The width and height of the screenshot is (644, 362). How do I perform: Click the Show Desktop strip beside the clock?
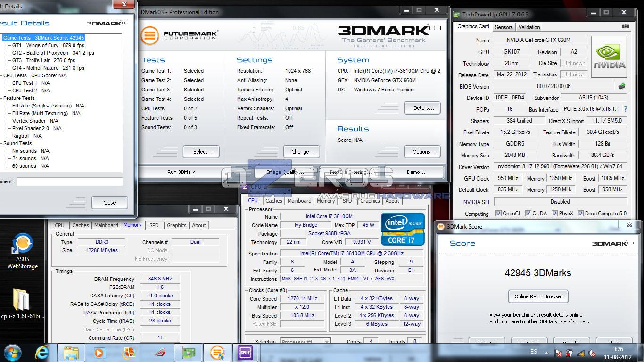[x=641, y=353]
